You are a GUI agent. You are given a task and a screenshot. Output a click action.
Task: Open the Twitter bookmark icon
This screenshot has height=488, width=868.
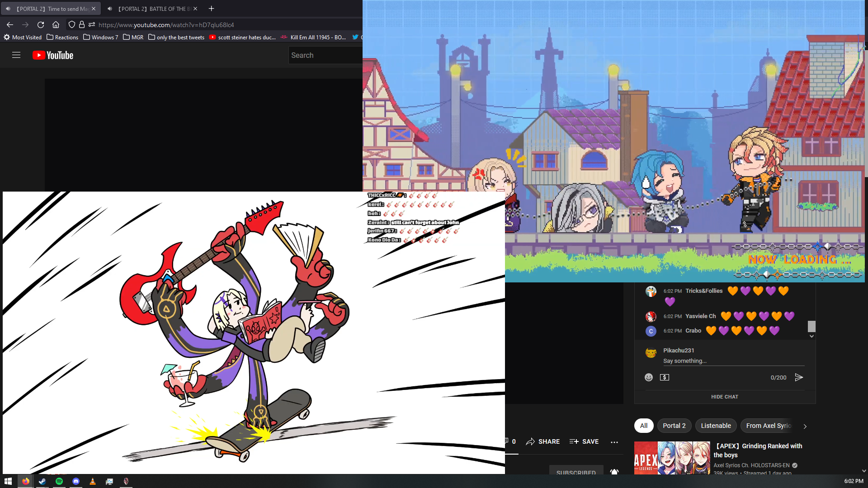(355, 37)
